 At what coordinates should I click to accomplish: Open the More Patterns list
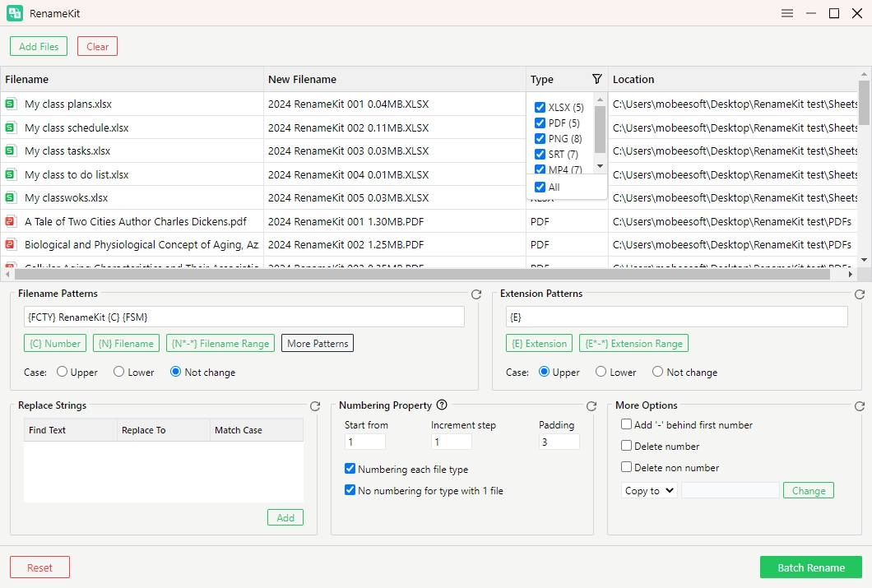(318, 343)
